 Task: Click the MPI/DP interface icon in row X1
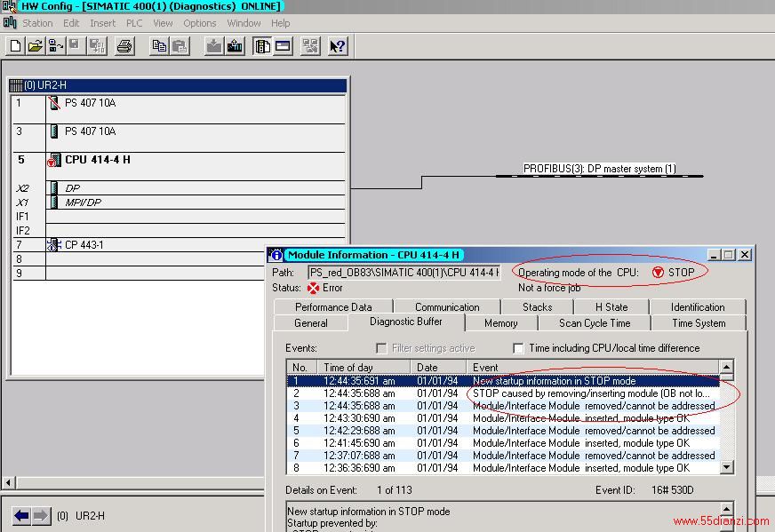click(54, 202)
